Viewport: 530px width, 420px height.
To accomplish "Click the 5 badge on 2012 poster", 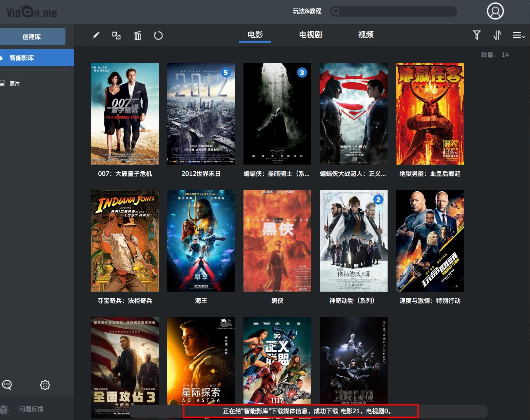I will click(226, 72).
